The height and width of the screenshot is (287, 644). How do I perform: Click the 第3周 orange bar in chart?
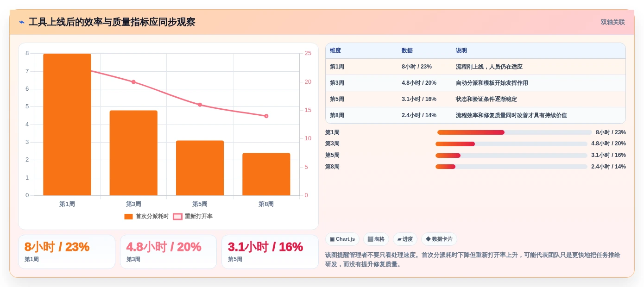[x=133, y=153]
